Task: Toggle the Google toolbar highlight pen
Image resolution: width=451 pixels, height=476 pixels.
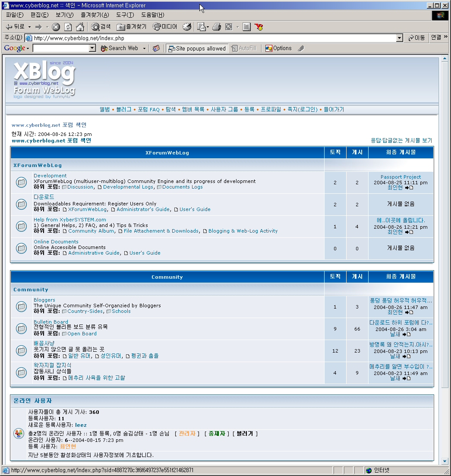Action: point(301,48)
